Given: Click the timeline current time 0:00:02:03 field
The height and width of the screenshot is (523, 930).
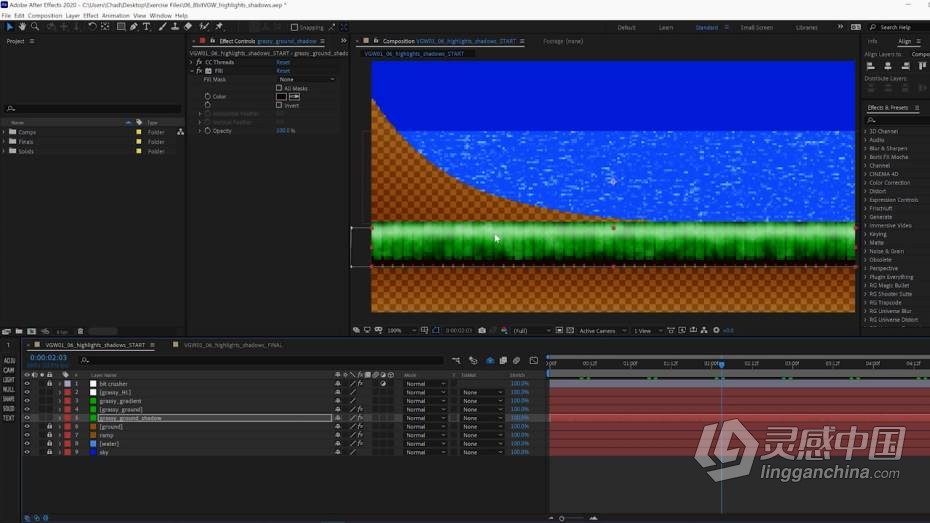Looking at the screenshot, I should [x=48, y=358].
